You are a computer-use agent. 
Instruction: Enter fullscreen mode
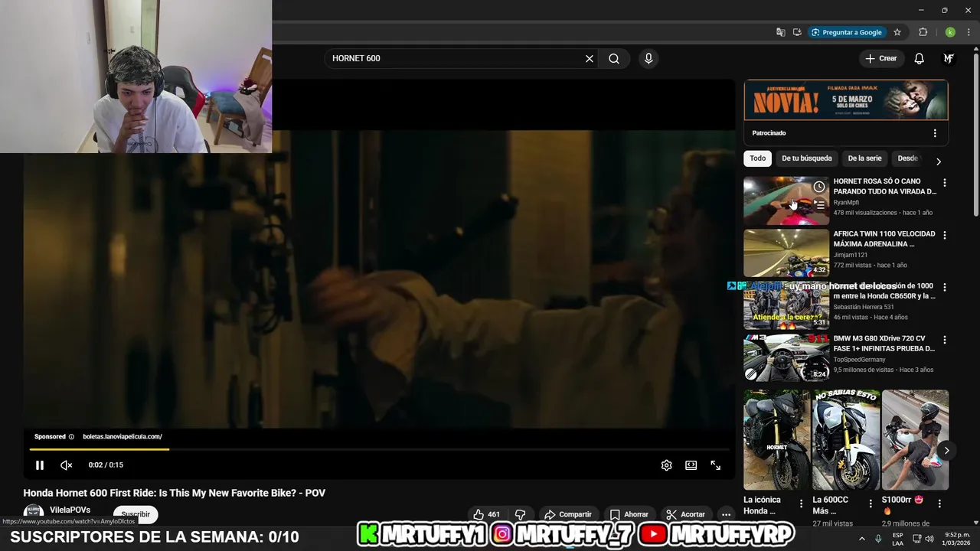[x=715, y=465]
